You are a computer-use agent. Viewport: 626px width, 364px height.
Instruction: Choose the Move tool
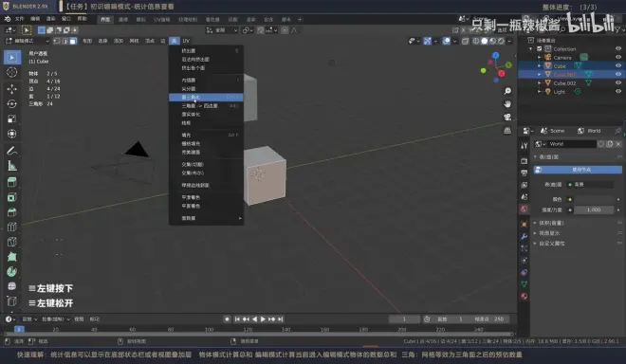point(12,88)
